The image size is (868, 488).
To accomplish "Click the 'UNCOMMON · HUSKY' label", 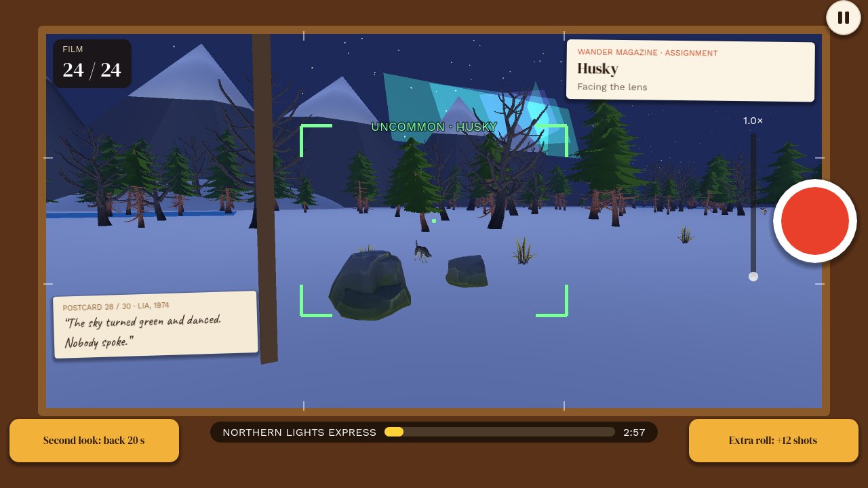I will (x=434, y=127).
